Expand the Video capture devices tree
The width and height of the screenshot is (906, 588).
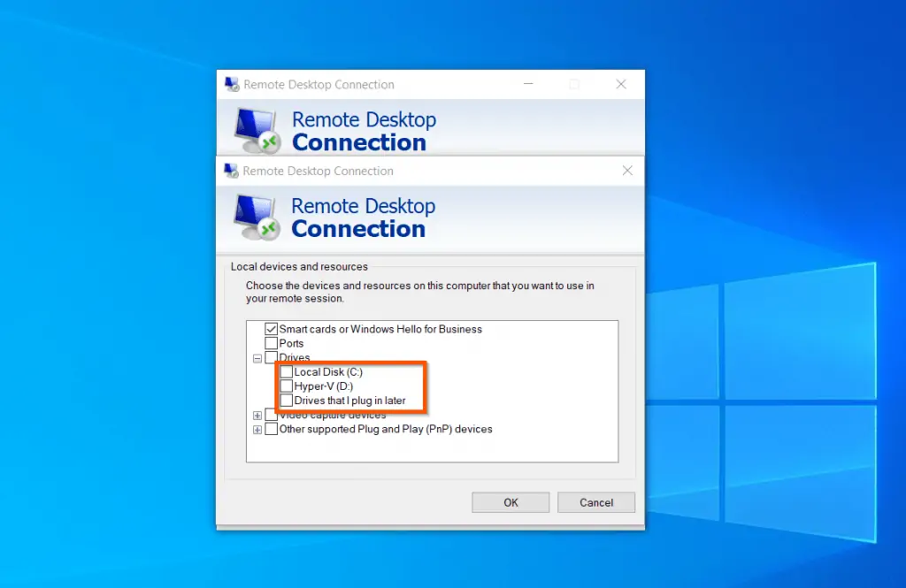257,415
